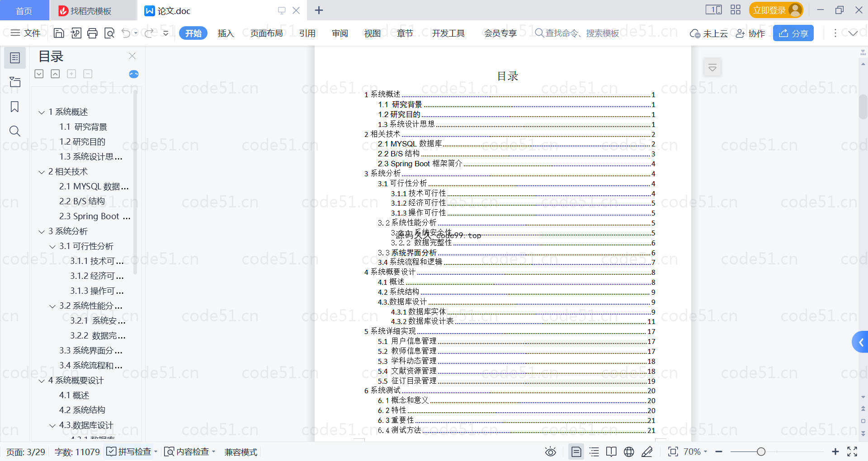This screenshot has height=461, width=868.
Task: Open zoom percentage dropdown showing 70%
Action: (695, 452)
